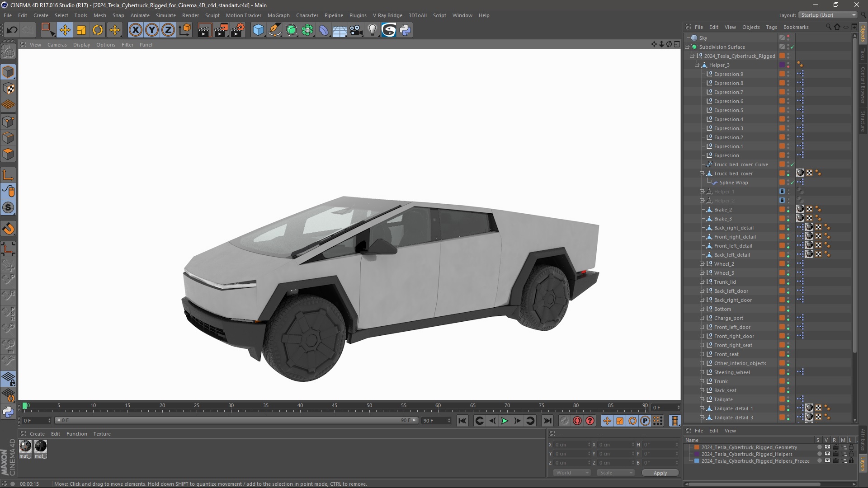
Task: Open the Layout Startup dropdown
Action: point(828,15)
